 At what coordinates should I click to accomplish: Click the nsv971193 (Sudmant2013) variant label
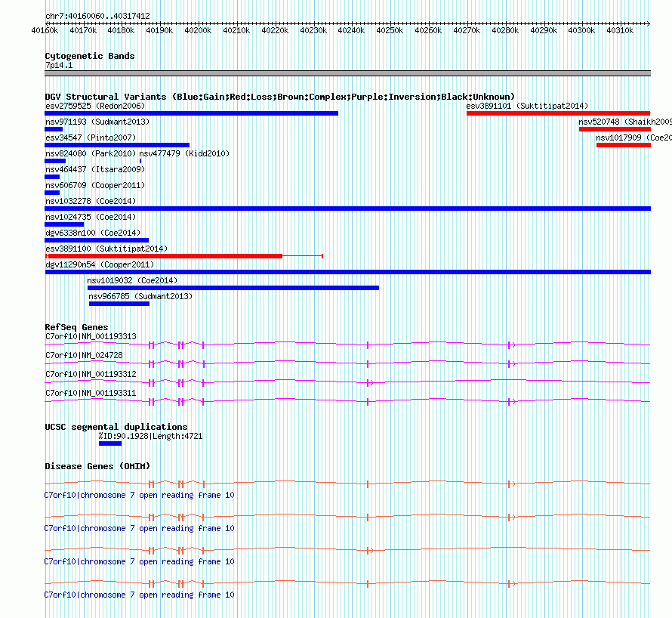97,122
